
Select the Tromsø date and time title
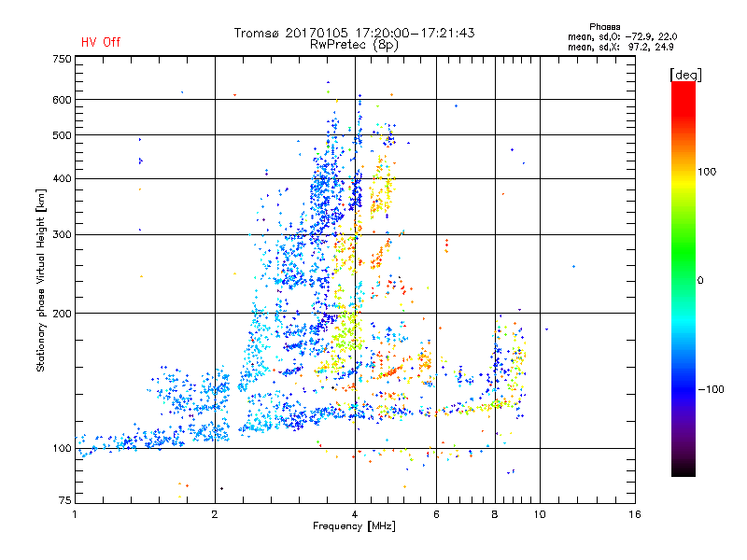point(354,33)
